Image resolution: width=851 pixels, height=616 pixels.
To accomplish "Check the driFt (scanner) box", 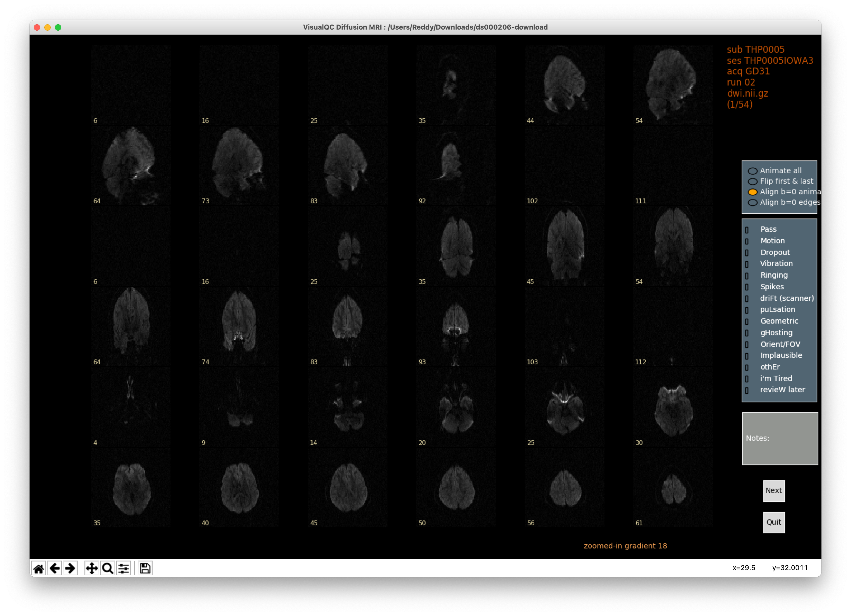I will coord(747,298).
